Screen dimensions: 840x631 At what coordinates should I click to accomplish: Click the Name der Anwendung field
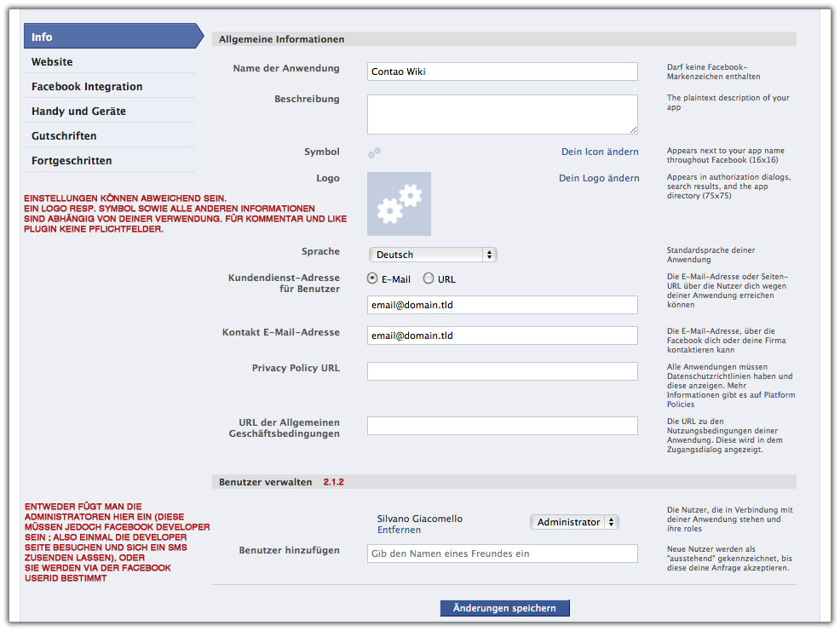pos(502,72)
